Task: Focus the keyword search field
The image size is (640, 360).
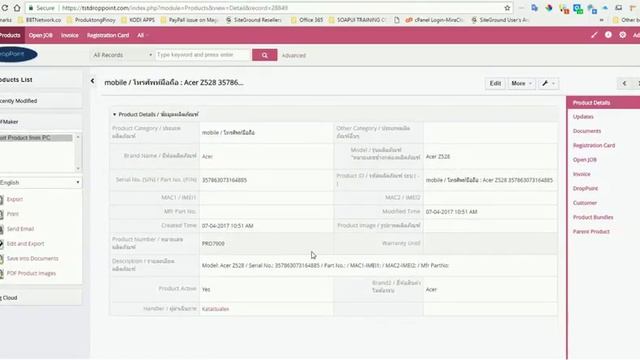Action: 203,55
